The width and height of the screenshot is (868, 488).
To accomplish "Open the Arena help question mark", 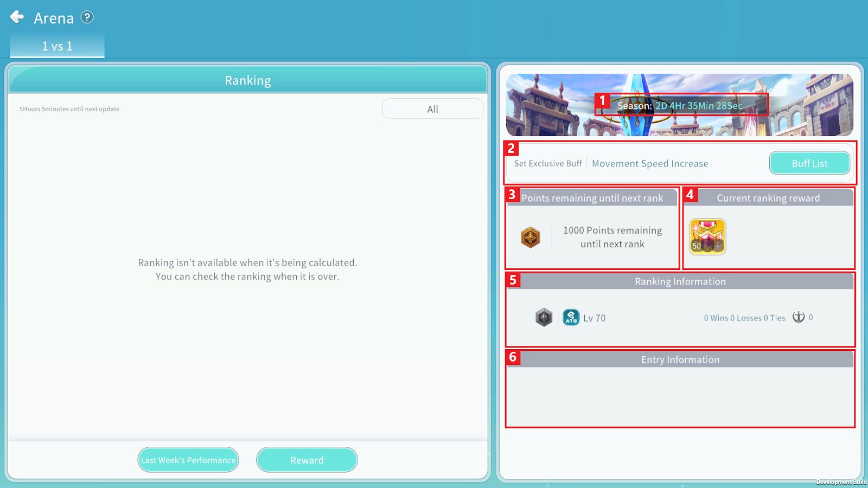I will [x=87, y=17].
